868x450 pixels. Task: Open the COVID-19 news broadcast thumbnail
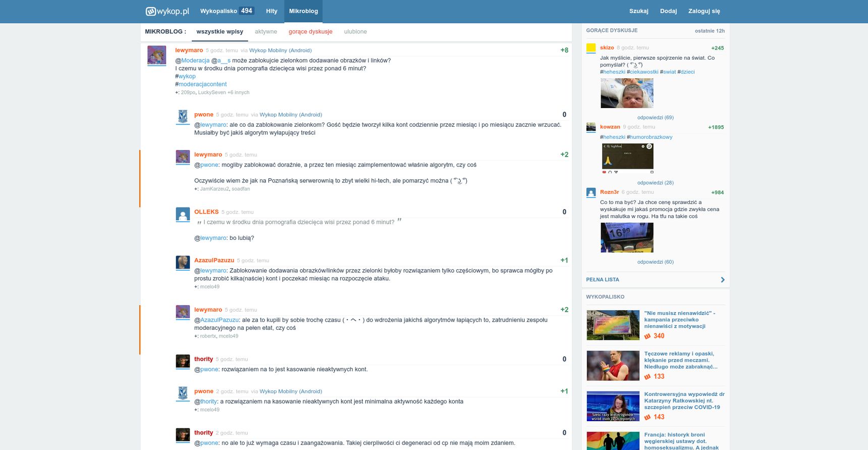pyautogui.click(x=613, y=406)
